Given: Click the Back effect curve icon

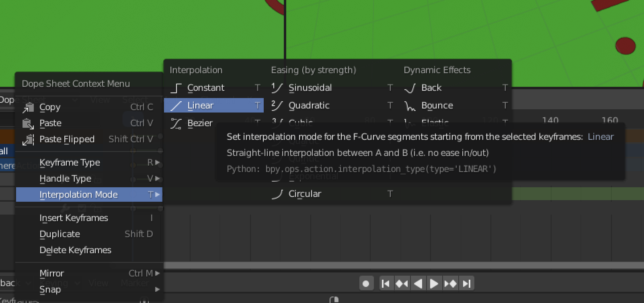Looking at the screenshot, I should click(410, 88).
